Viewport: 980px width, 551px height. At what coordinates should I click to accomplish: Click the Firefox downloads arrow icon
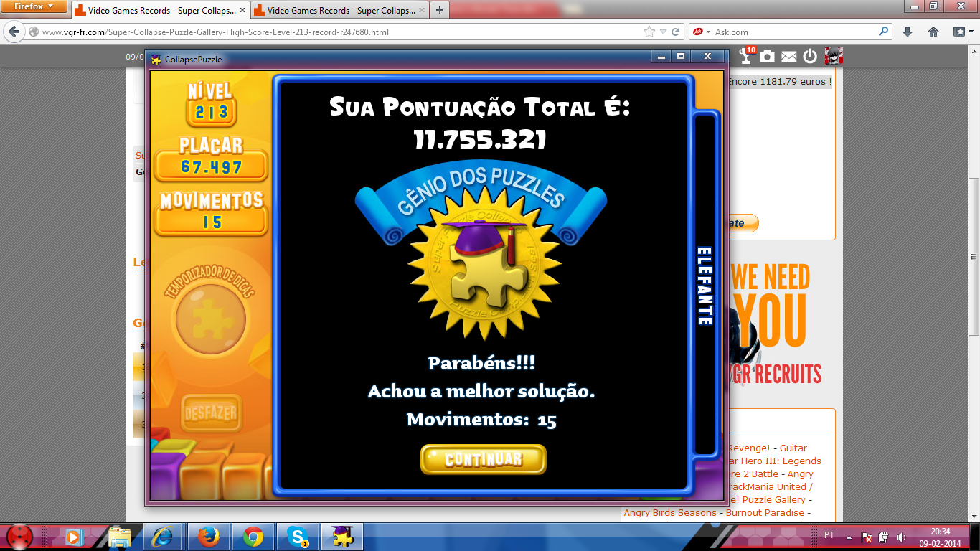[908, 32]
